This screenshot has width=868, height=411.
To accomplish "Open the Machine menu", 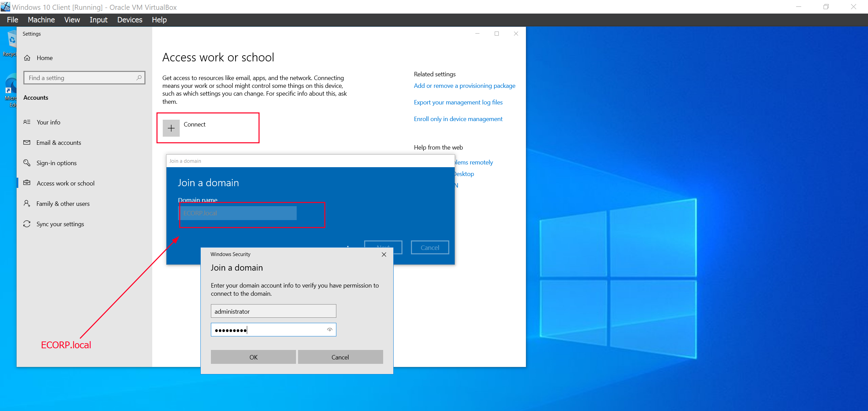I will [41, 20].
